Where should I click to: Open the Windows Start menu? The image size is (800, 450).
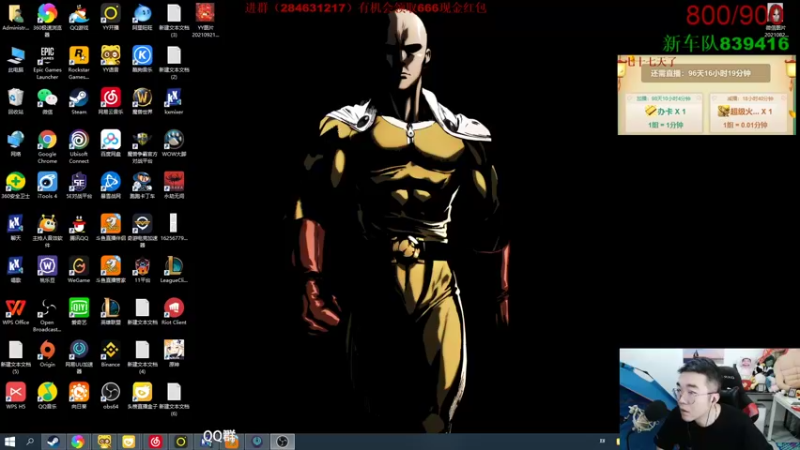(9, 441)
